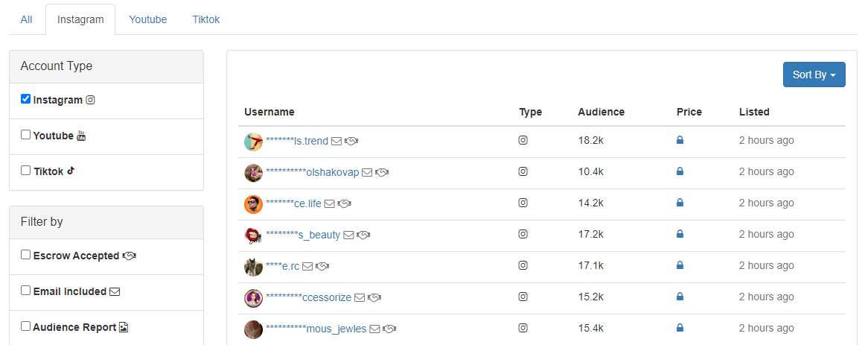Click the YouTube logo icon in Account Type

tap(82, 136)
